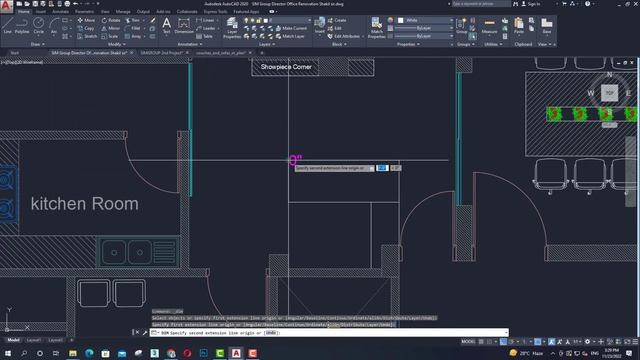Click the white object color swatch
This screenshot has width=640, height=360.
coord(400,20)
